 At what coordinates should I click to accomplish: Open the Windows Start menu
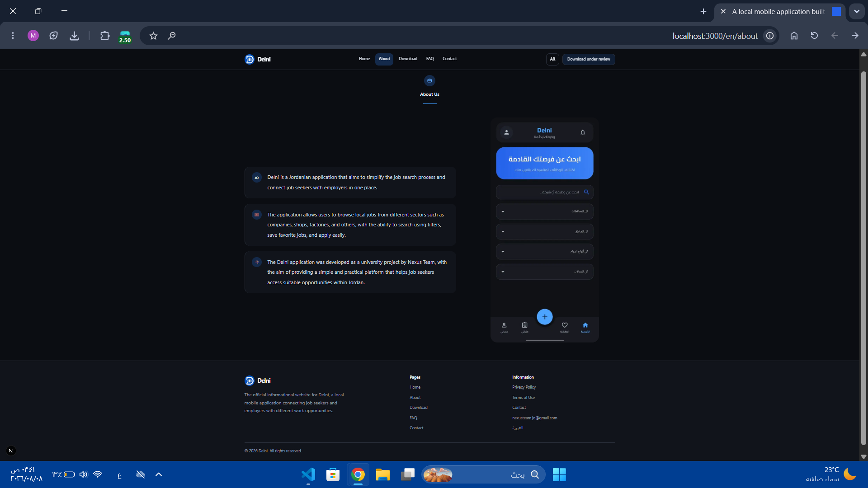tap(559, 474)
